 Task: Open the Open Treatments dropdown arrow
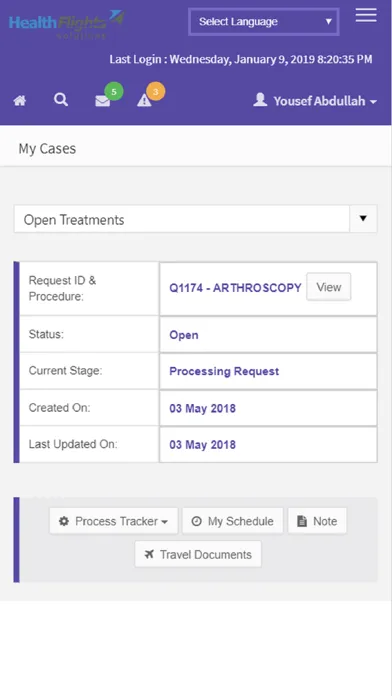[x=363, y=218]
